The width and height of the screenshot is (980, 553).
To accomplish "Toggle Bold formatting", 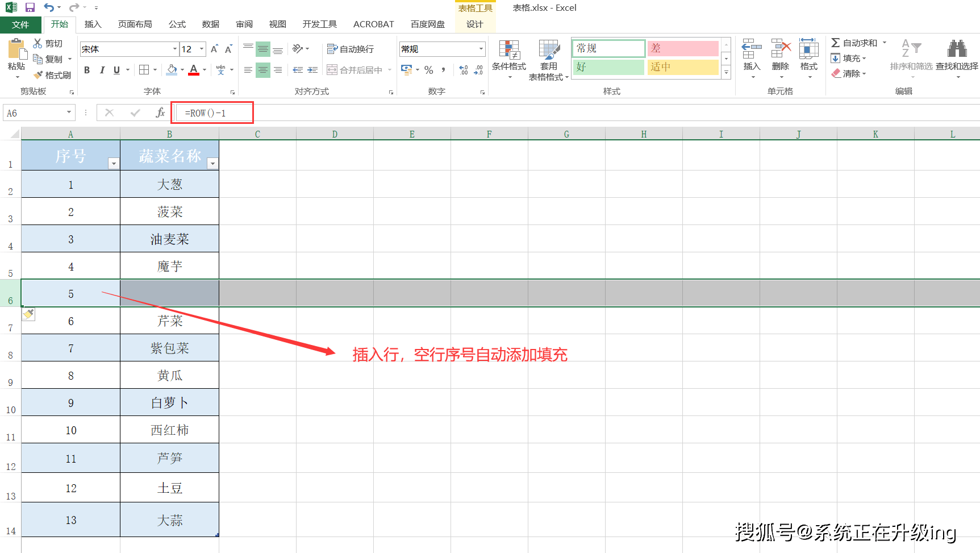I will click(x=87, y=70).
